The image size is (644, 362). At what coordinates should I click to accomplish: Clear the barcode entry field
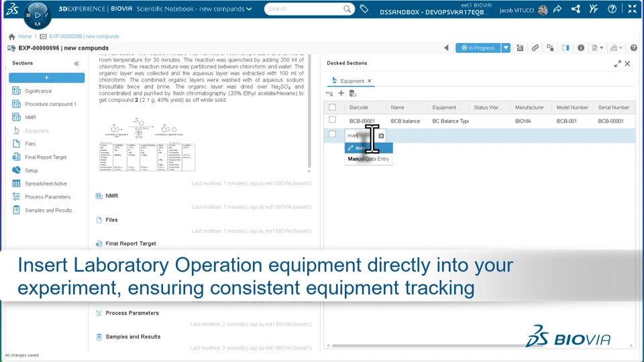click(x=381, y=135)
